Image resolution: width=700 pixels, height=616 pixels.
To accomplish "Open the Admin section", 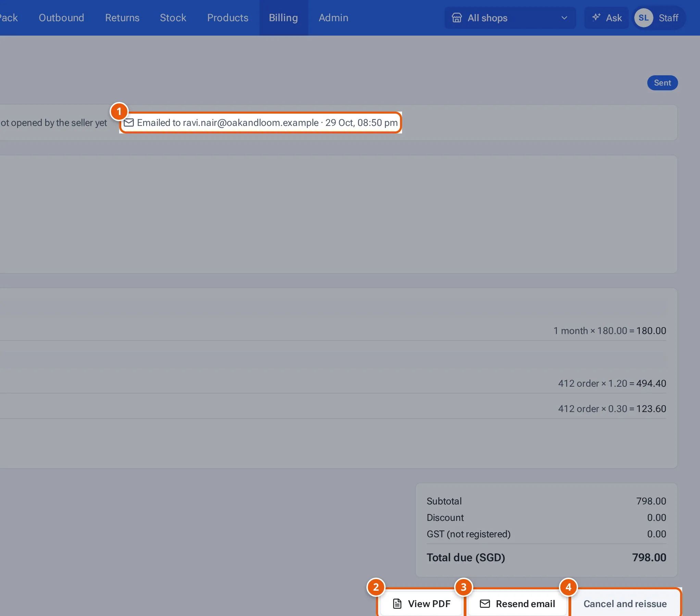I will [x=334, y=18].
